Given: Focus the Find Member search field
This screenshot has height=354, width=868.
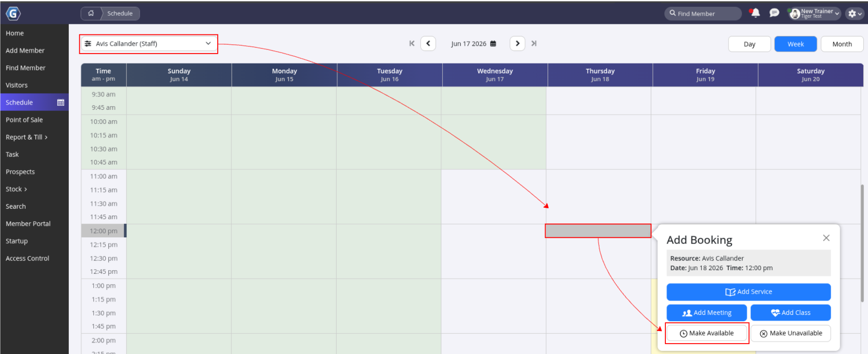Looking at the screenshot, I should click(703, 14).
